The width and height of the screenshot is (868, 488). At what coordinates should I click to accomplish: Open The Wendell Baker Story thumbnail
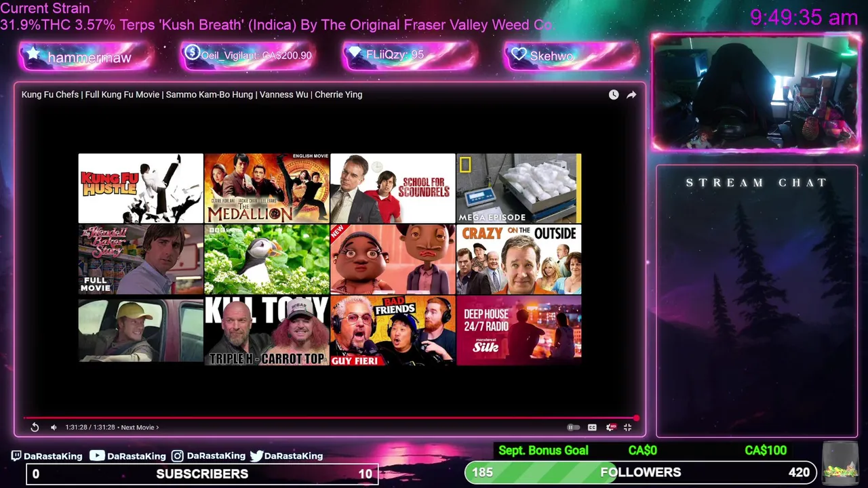click(140, 260)
